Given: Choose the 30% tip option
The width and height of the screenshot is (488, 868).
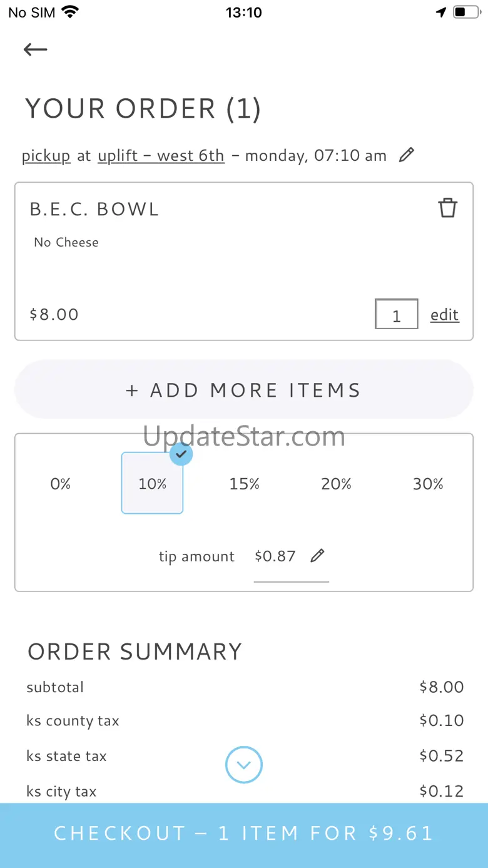Looking at the screenshot, I should click(x=428, y=484).
